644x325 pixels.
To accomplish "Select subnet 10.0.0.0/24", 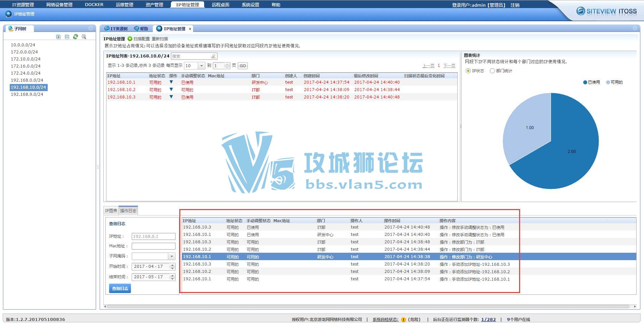I will [23, 45].
